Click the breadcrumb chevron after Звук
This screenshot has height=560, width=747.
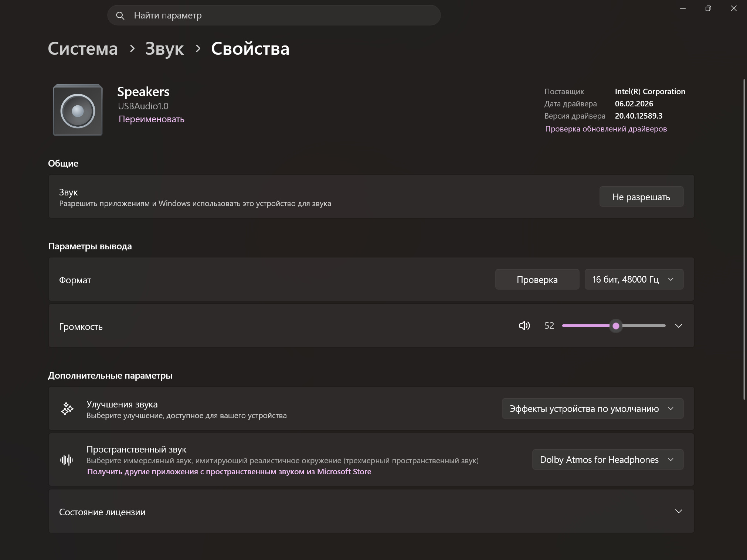pyautogui.click(x=198, y=48)
